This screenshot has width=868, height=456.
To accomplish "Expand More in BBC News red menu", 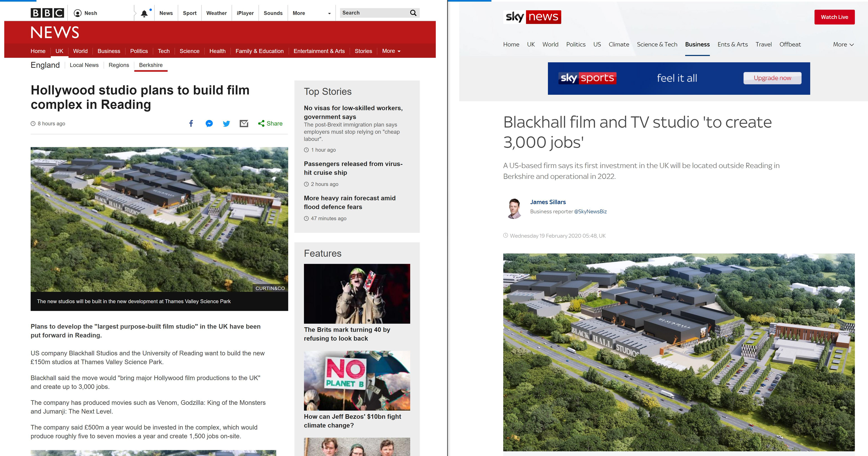I will coord(391,51).
